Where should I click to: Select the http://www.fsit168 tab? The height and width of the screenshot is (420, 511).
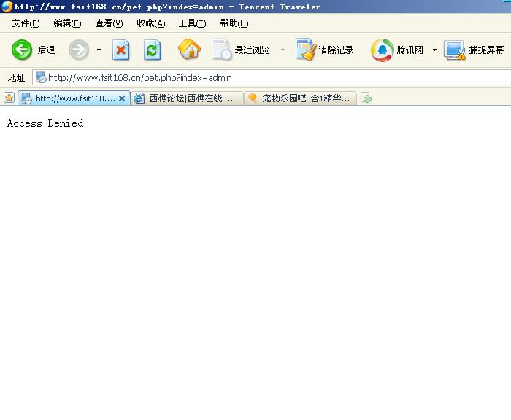tap(74, 98)
